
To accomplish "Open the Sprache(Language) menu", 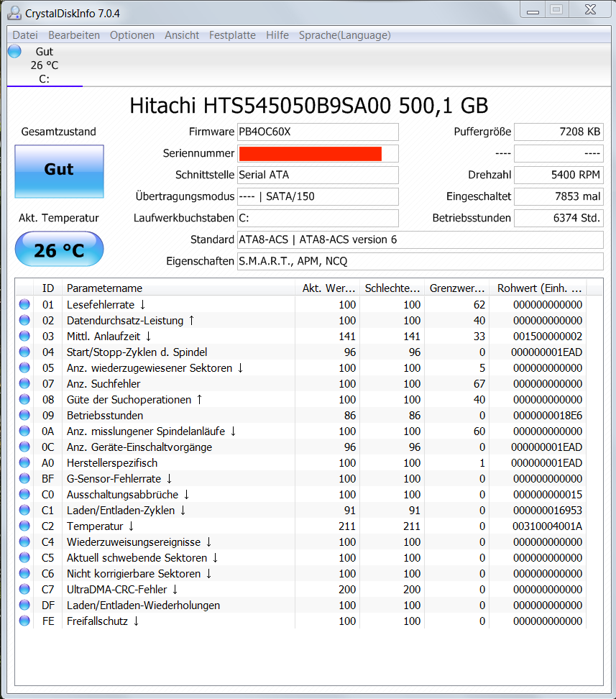I will point(344,35).
